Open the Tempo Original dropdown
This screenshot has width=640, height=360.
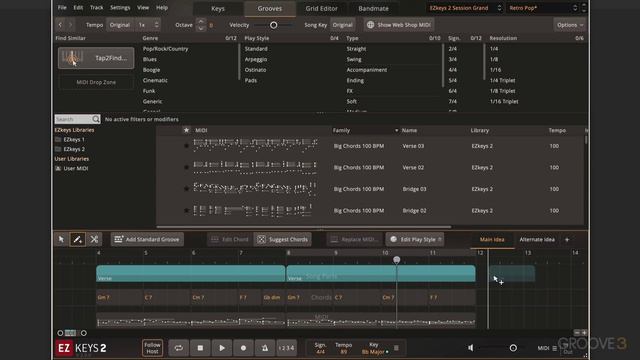coord(120,25)
